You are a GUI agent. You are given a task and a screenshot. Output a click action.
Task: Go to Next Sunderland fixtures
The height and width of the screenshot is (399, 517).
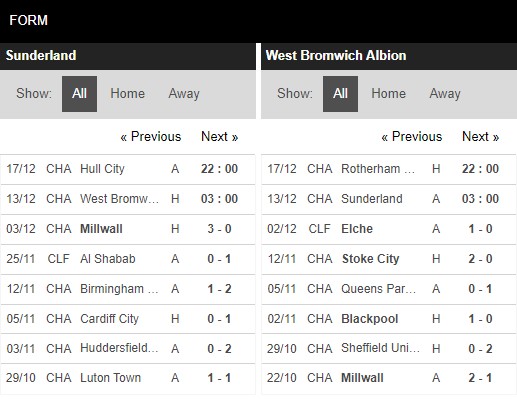(220, 137)
